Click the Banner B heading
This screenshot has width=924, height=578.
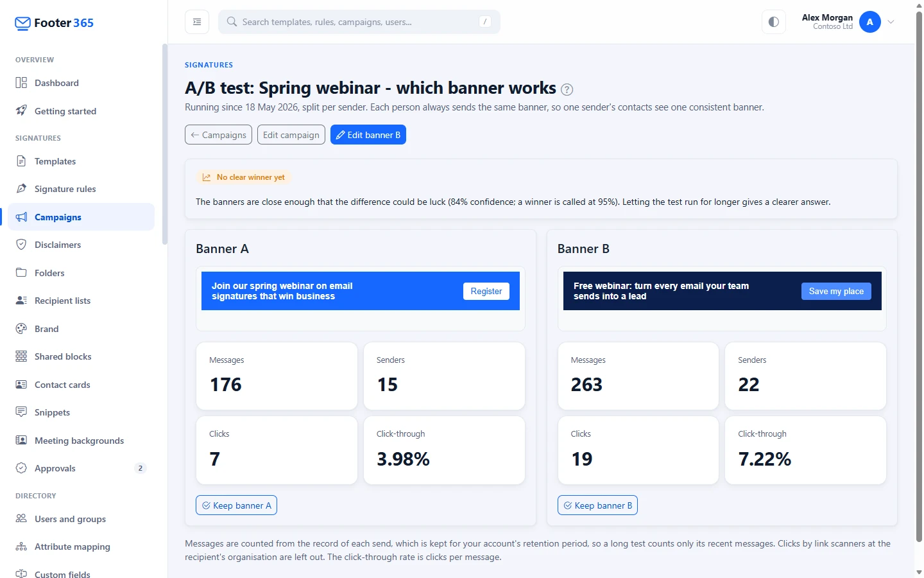(x=583, y=249)
